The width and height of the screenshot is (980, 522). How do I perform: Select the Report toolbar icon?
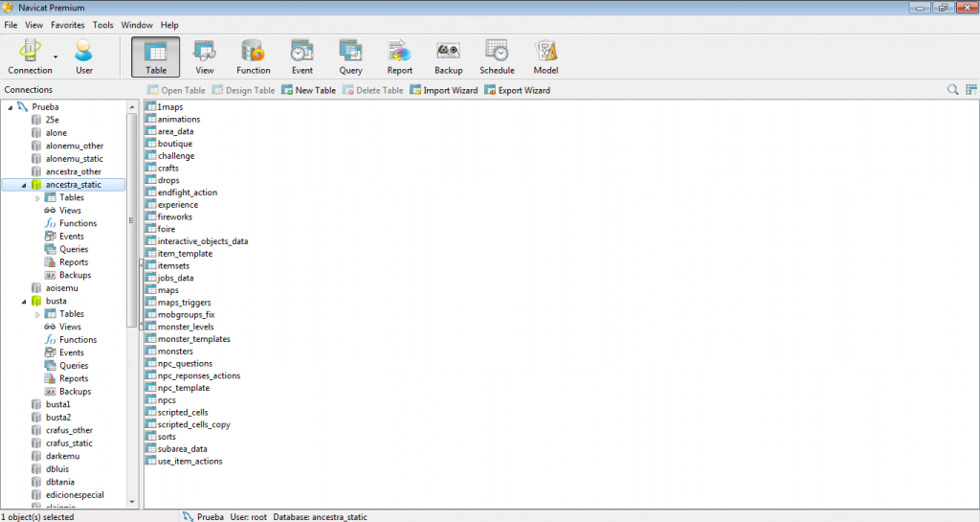pyautogui.click(x=399, y=57)
